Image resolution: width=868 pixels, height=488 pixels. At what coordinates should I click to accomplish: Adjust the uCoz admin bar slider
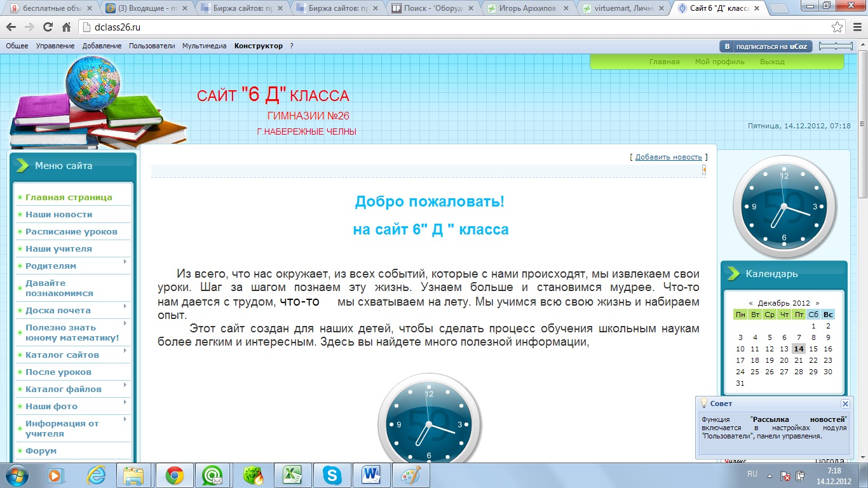coord(836,46)
